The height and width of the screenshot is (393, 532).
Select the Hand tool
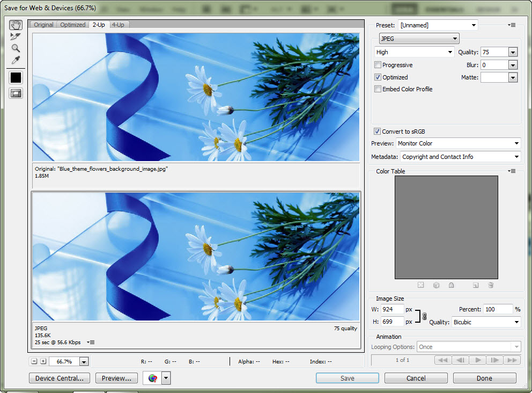16,25
